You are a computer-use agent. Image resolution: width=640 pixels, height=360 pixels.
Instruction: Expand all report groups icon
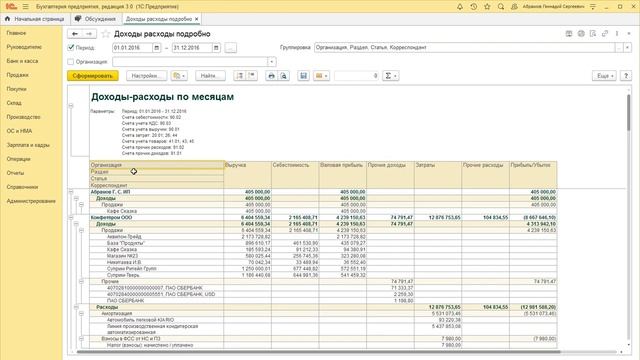pyautogui.click(x=240, y=76)
